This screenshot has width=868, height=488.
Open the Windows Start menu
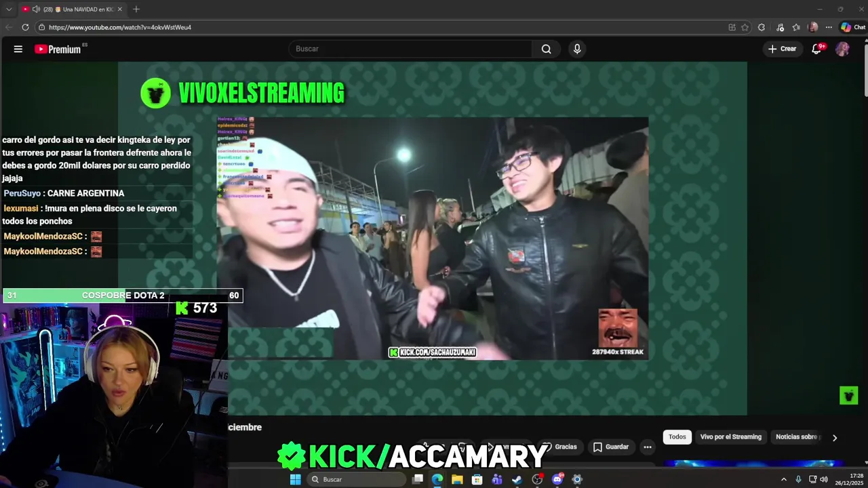[x=295, y=479]
